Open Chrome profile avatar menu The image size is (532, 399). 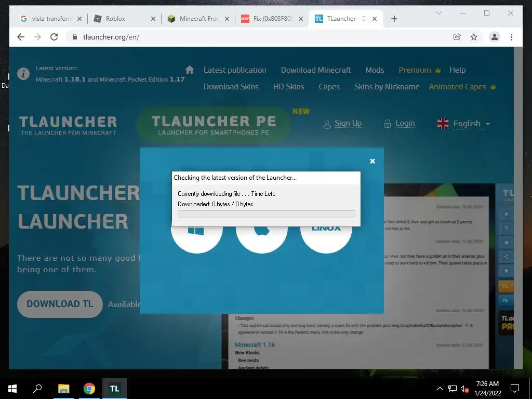coord(495,37)
